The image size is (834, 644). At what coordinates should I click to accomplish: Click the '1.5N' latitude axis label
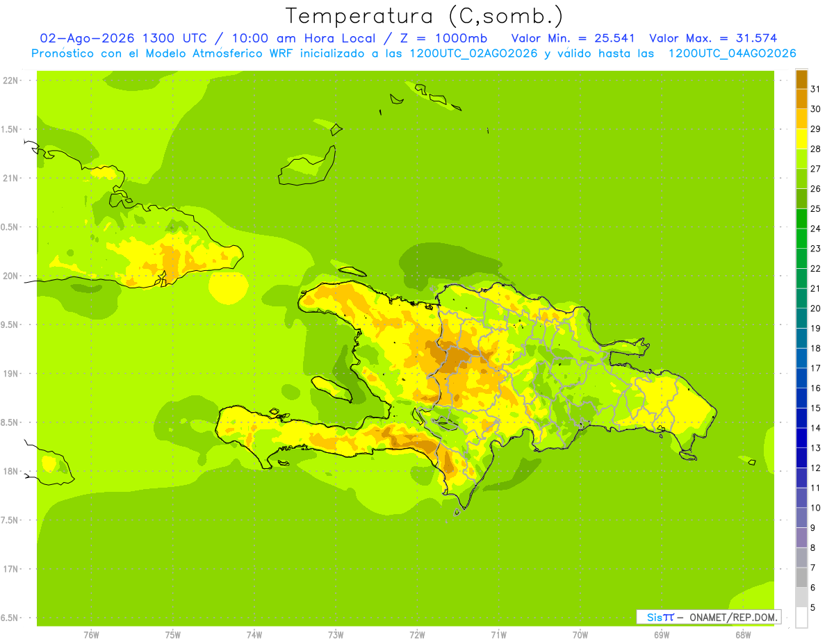point(10,129)
